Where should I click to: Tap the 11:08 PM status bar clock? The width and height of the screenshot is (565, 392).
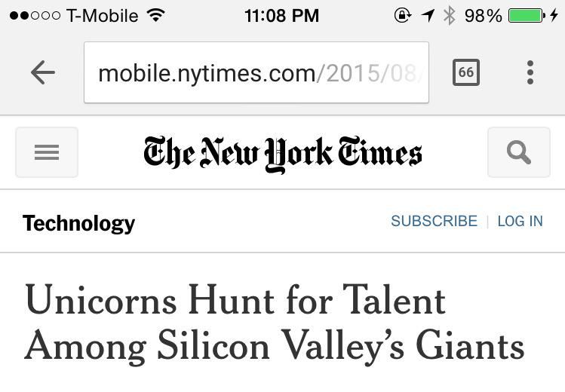[x=282, y=15]
